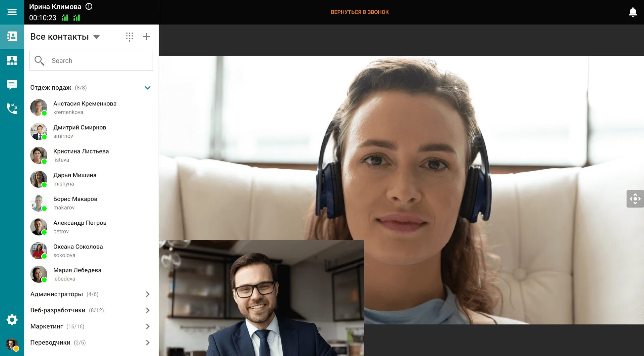Image resolution: width=644 pixels, height=356 pixels.
Task: Open the contacts address book tab
Action: click(x=12, y=36)
